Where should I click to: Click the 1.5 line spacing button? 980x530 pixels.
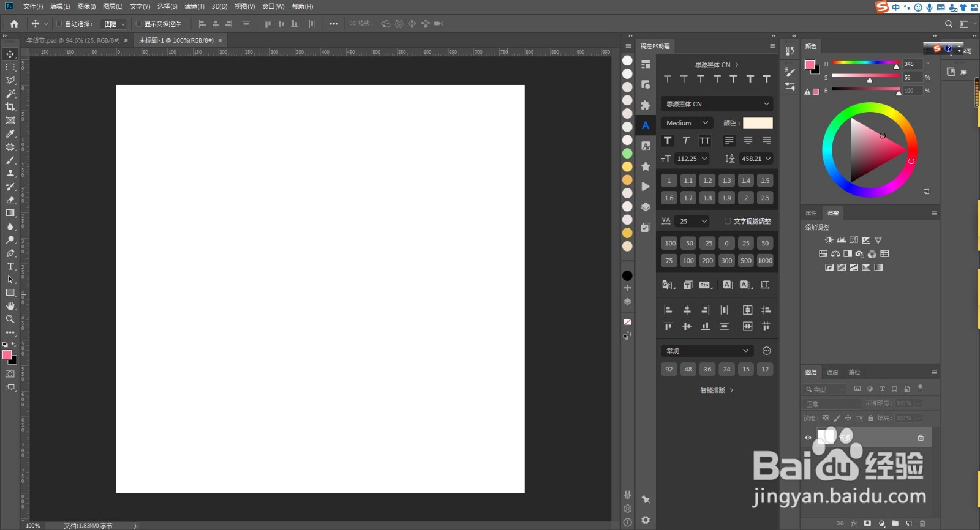click(x=765, y=181)
